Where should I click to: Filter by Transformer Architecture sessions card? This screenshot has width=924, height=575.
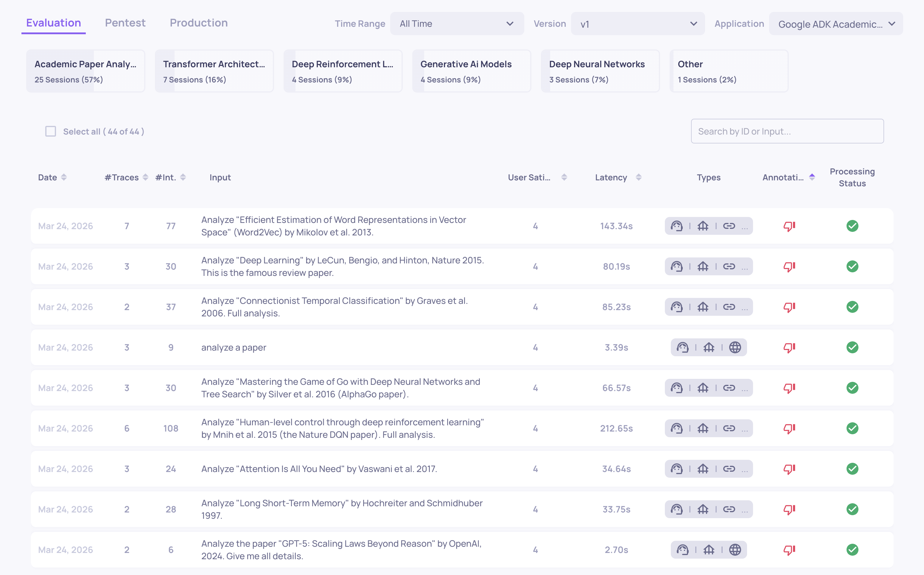214,71
